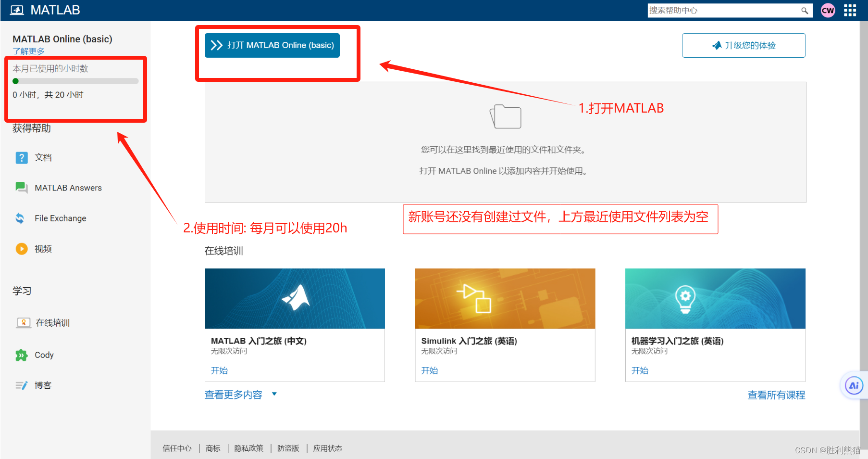This screenshot has width=868, height=459.
Task: Open 视频 videos link
Action: [43, 249]
